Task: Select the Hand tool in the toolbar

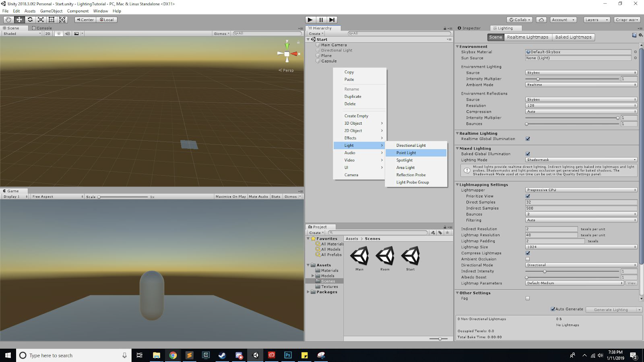Action: [x=8, y=20]
